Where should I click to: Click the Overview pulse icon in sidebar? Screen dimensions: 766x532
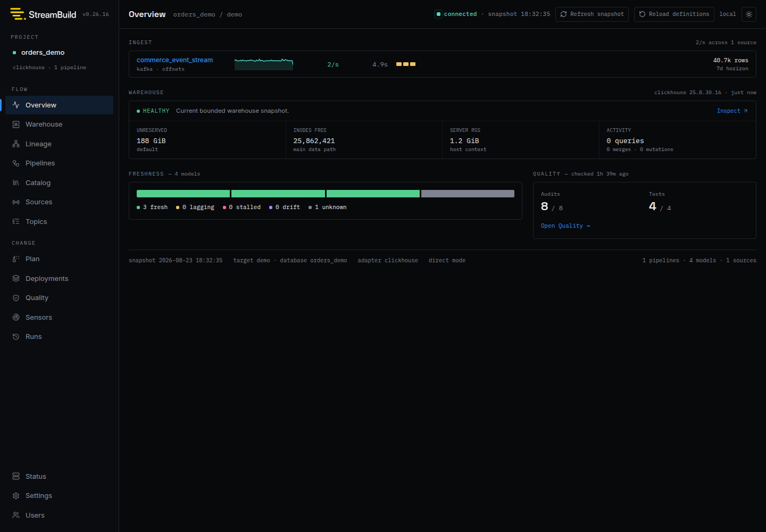click(16, 105)
